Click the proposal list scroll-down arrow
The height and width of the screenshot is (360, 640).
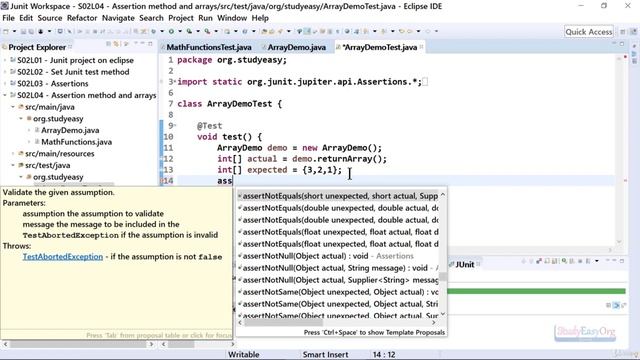(442, 315)
